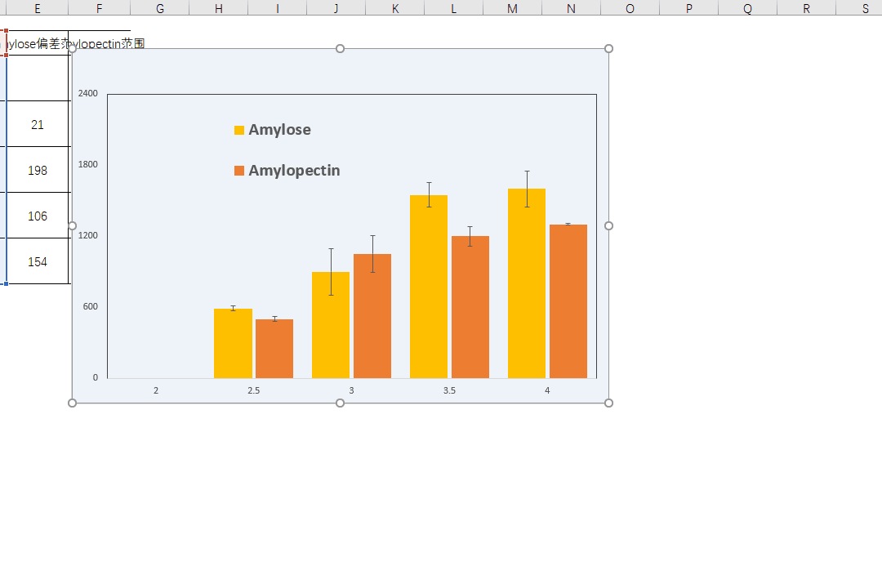Image resolution: width=882 pixels, height=588 pixels.
Task: Select column F header
Action: pos(99,8)
